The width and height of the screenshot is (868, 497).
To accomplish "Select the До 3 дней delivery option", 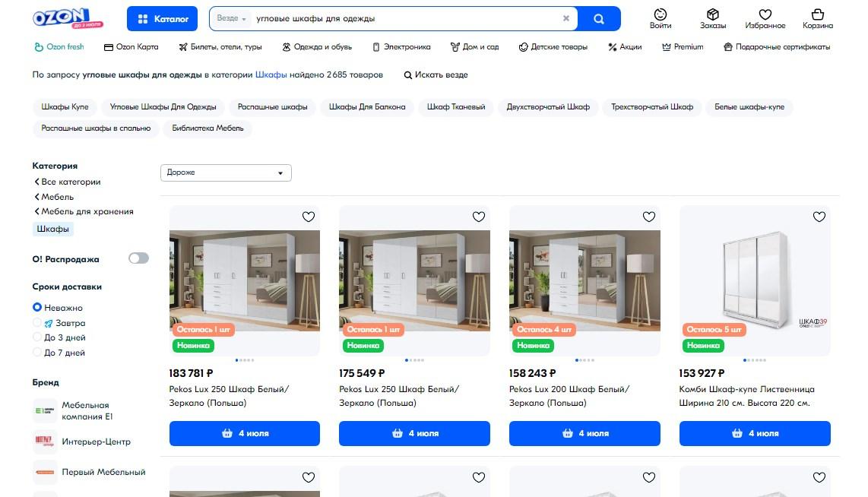I will (x=37, y=337).
